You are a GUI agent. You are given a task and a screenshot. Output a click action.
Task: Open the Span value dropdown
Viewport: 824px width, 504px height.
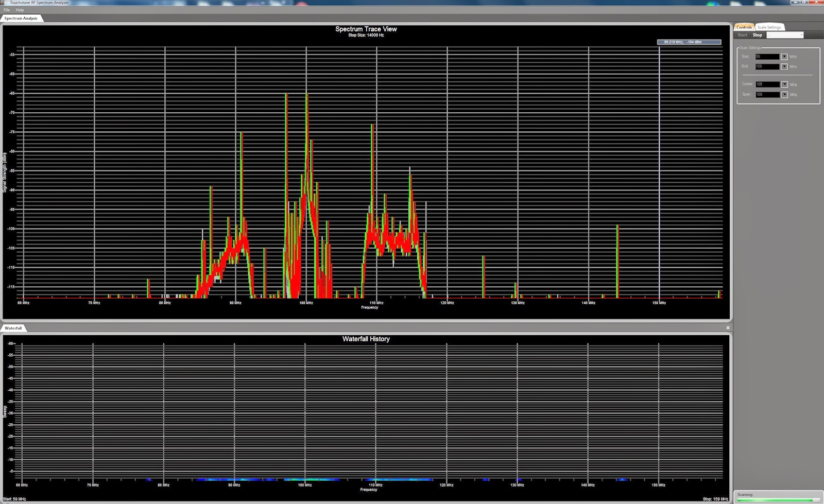[784, 95]
